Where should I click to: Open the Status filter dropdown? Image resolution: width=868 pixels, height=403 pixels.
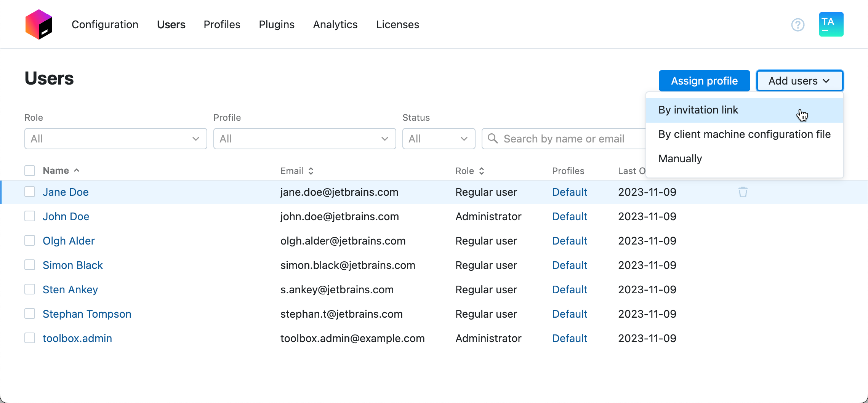[439, 139]
